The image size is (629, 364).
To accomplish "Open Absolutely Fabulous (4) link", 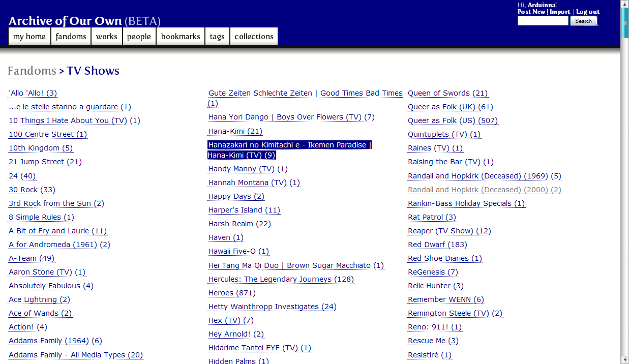I will click(x=51, y=286).
